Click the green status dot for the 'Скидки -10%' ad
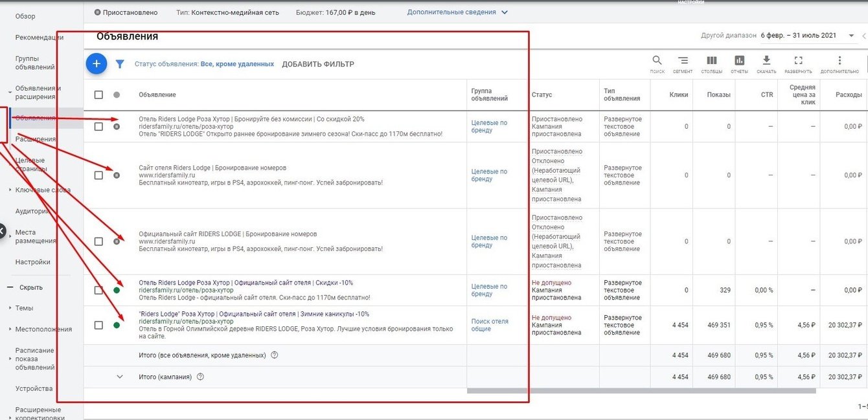The height and width of the screenshot is (420, 868). tap(117, 290)
